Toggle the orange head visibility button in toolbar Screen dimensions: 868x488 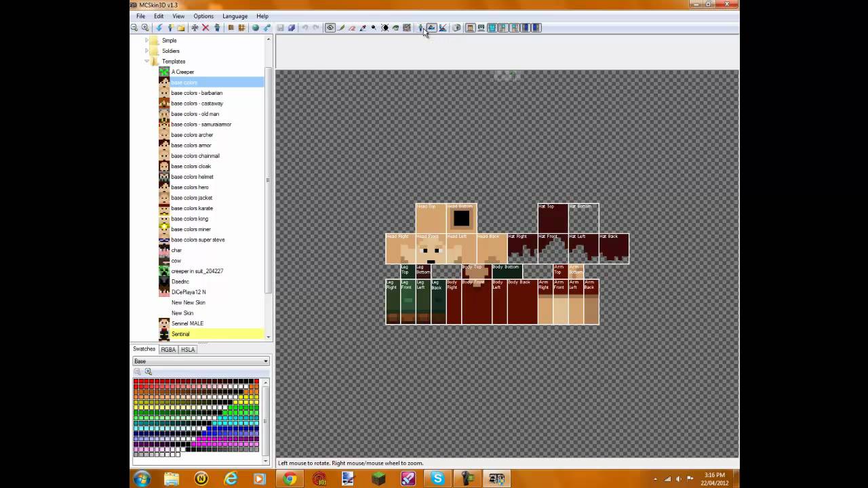pos(470,28)
